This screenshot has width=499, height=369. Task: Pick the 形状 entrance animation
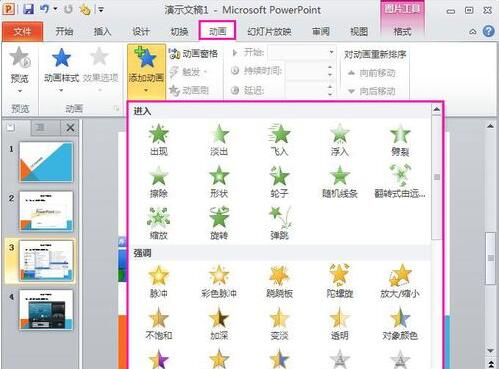219,182
